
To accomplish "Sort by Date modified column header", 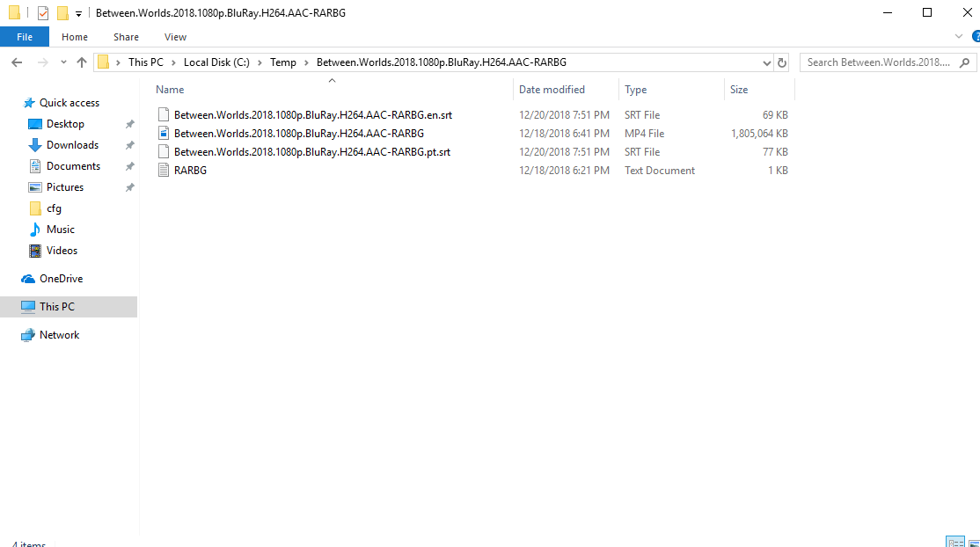I will (x=552, y=90).
